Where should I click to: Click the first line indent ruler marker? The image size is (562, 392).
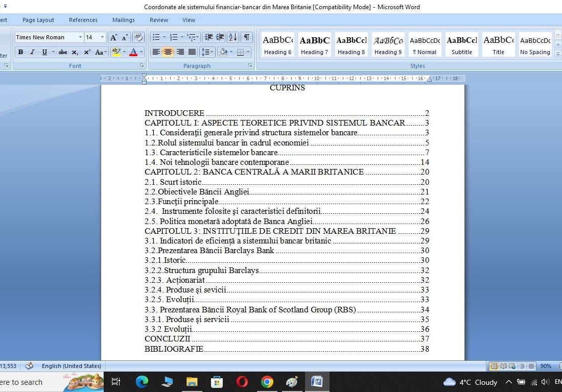(x=144, y=77)
